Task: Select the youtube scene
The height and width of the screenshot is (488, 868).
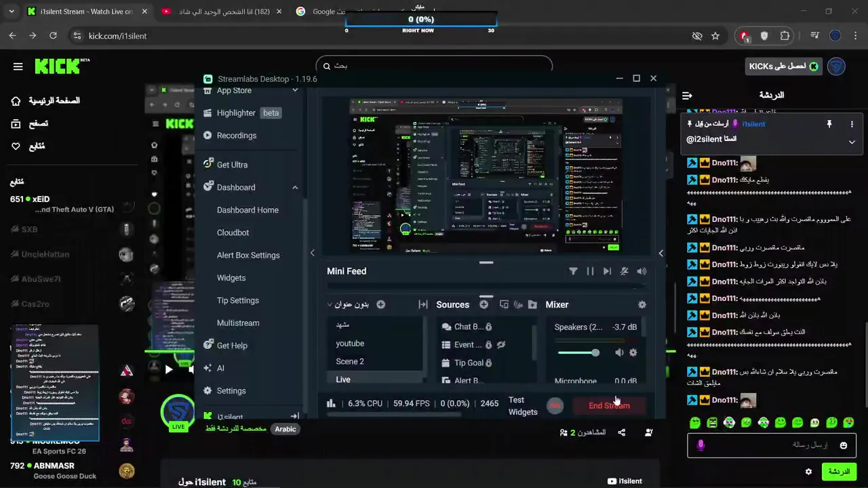Action: (x=350, y=344)
